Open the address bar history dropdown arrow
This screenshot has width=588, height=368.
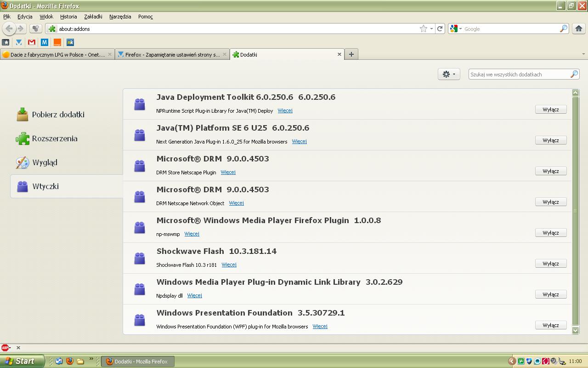click(x=432, y=29)
